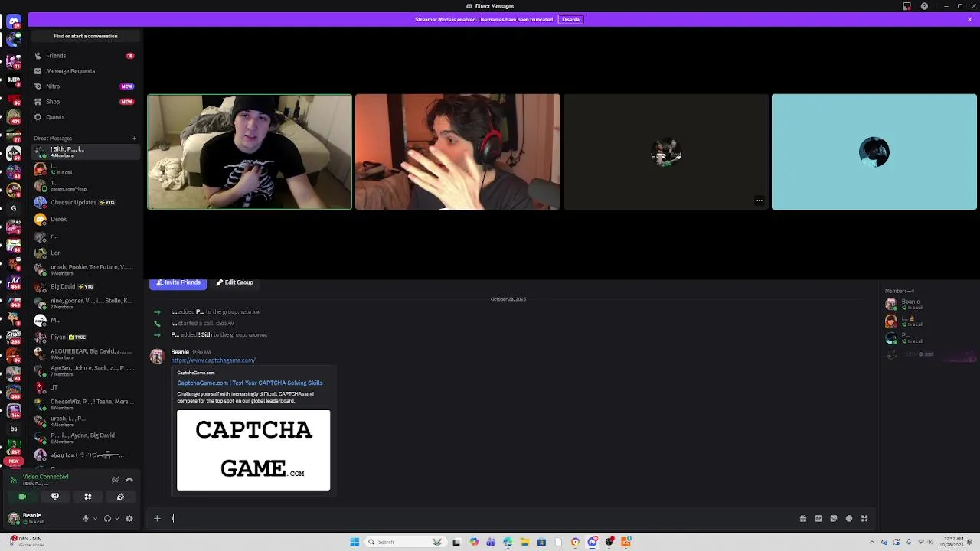This screenshot has width=980, height=551.
Task: Share your screen from voice panel
Action: [55, 497]
